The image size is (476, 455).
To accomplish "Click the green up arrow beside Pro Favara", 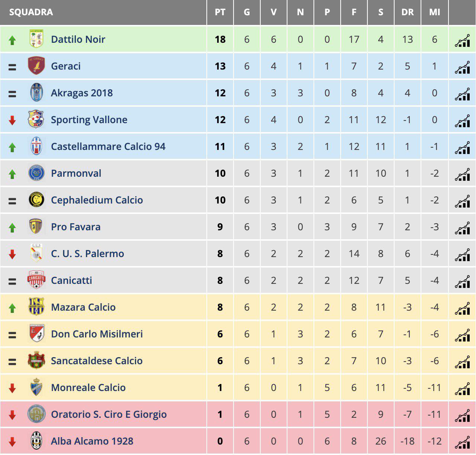I will pyautogui.click(x=12, y=227).
